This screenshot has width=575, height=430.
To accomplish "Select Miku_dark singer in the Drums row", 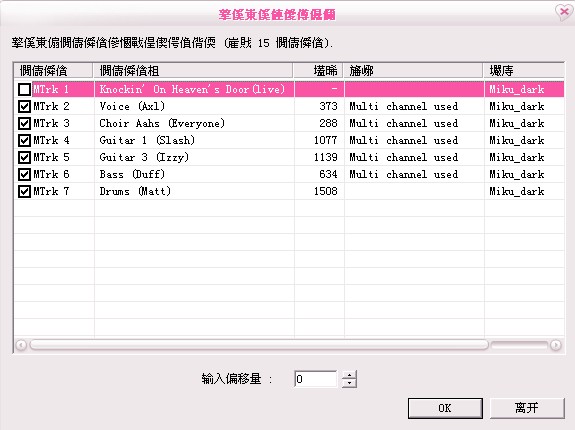I will [517, 191].
